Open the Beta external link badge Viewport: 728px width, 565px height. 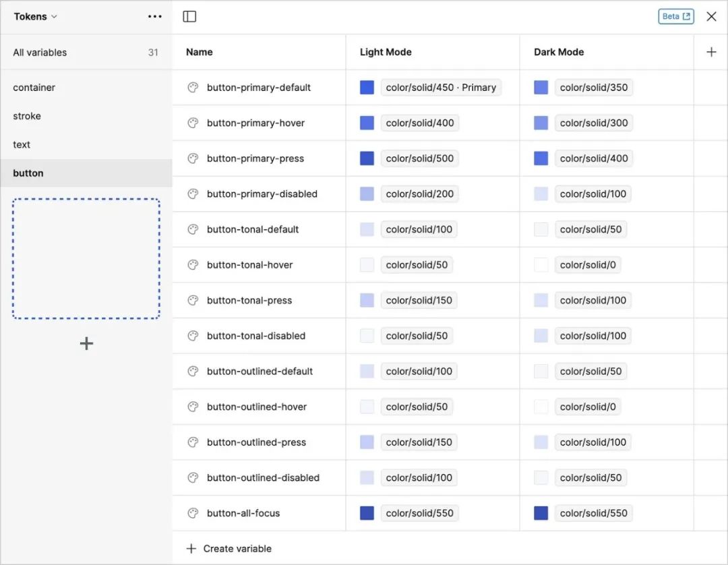point(675,17)
